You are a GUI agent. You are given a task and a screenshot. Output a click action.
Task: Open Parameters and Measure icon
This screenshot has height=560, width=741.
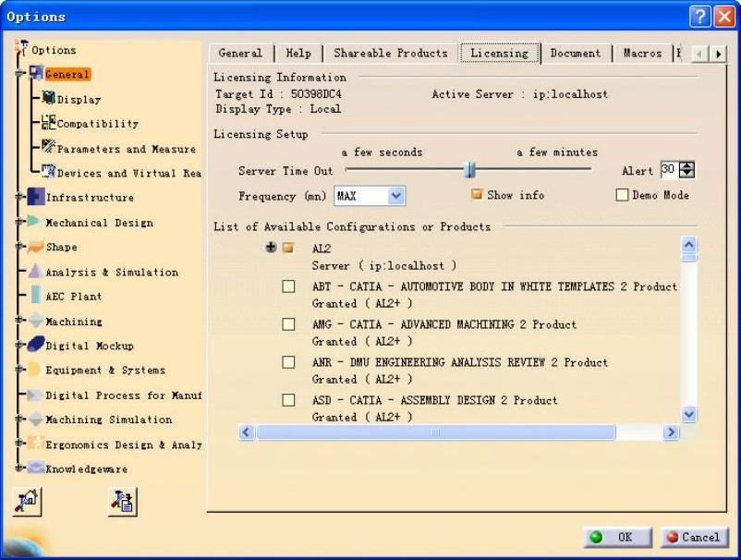(x=48, y=147)
